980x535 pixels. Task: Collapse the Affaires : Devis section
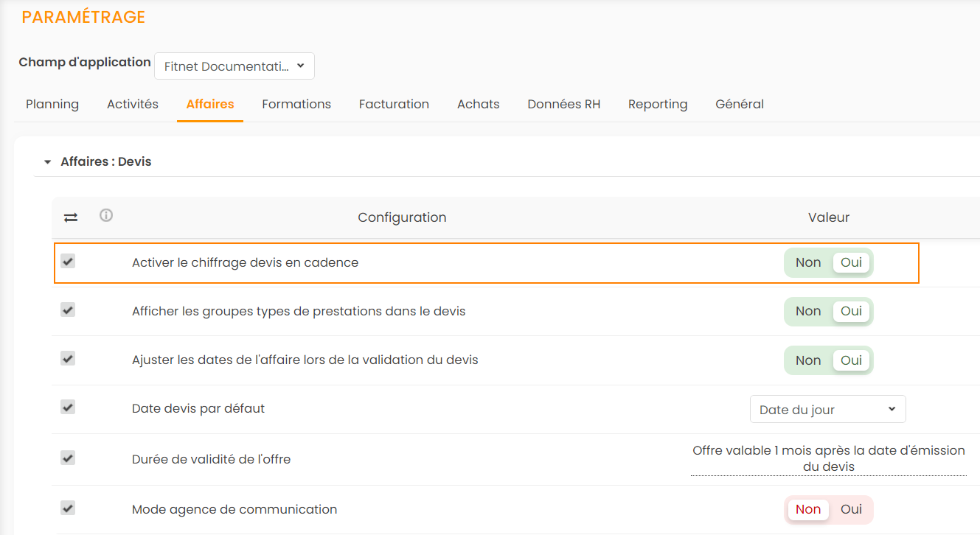48,162
